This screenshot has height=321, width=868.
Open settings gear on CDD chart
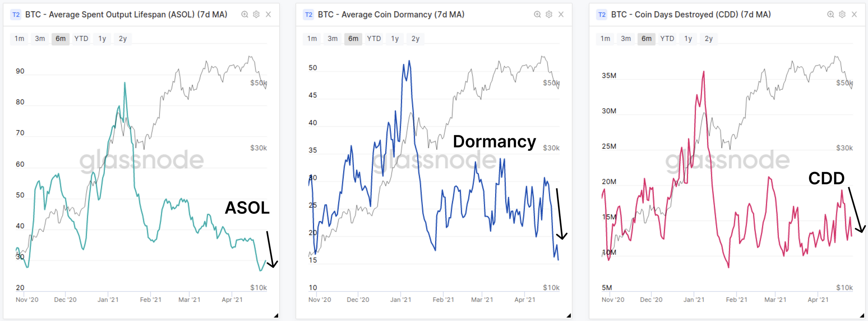[x=842, y=14]
